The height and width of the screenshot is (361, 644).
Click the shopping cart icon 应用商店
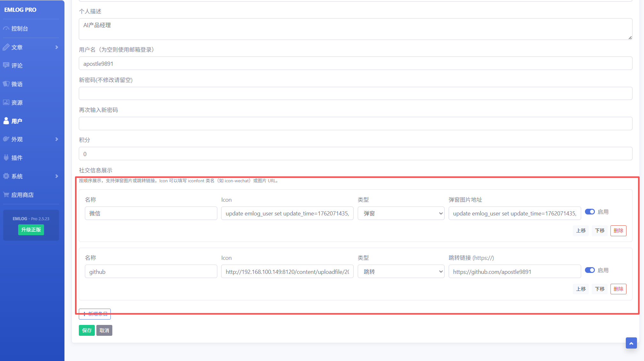coord(6,195)
